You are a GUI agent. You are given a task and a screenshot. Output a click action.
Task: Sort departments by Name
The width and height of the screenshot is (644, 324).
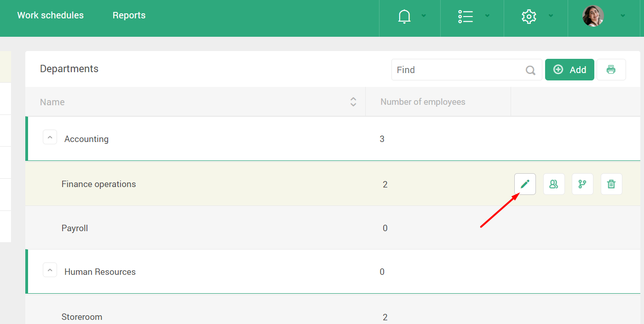353,102
